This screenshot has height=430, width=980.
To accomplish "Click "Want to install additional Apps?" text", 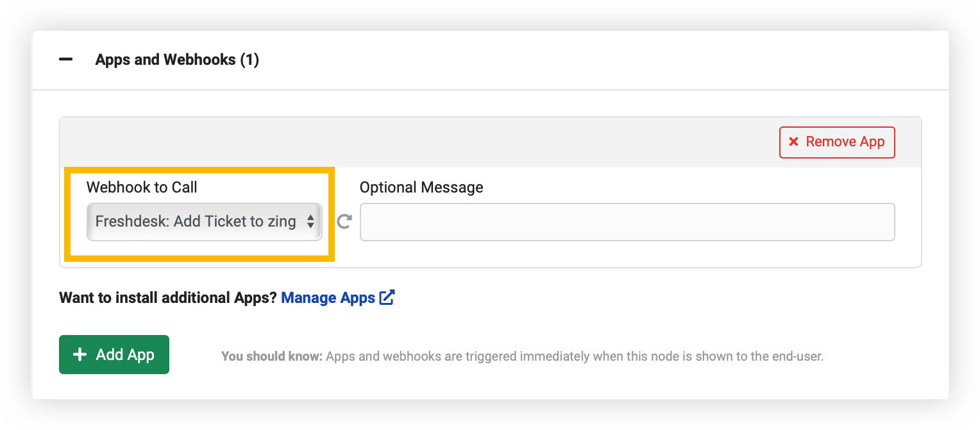I will (x=168, y=298).
